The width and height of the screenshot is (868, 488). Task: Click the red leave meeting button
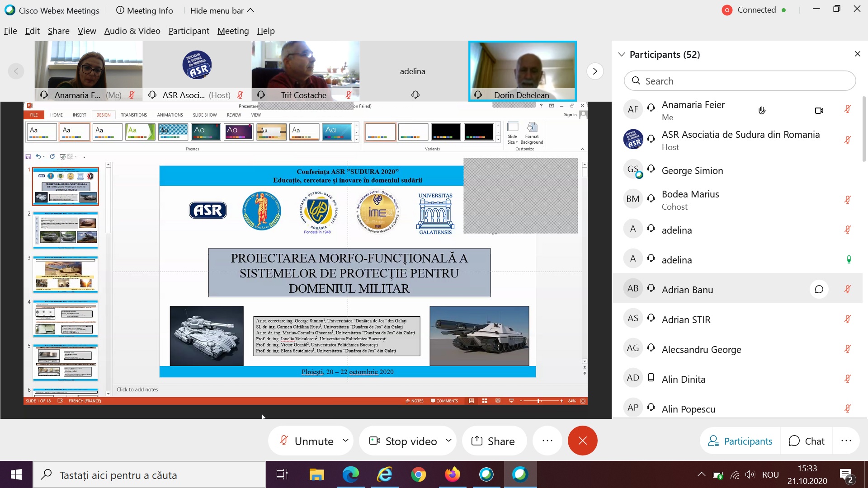pos(582,441)
